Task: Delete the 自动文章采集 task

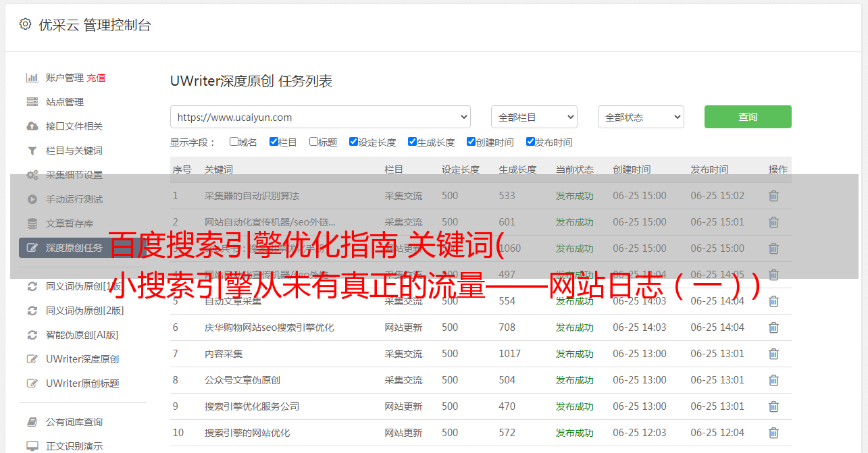Action: [x=774, y=301]
